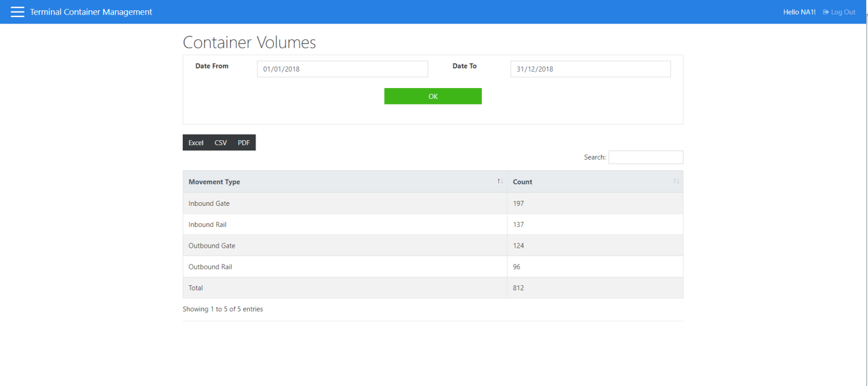Click the Container Volumes heading
This screenshot has height=386, width=868.
click(249, 42)
